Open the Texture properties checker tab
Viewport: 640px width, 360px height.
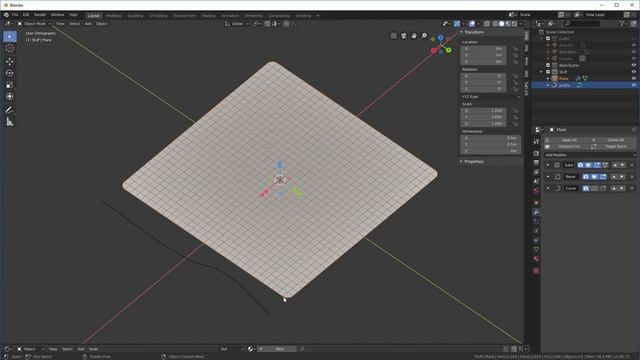click(x=536, y=271)
